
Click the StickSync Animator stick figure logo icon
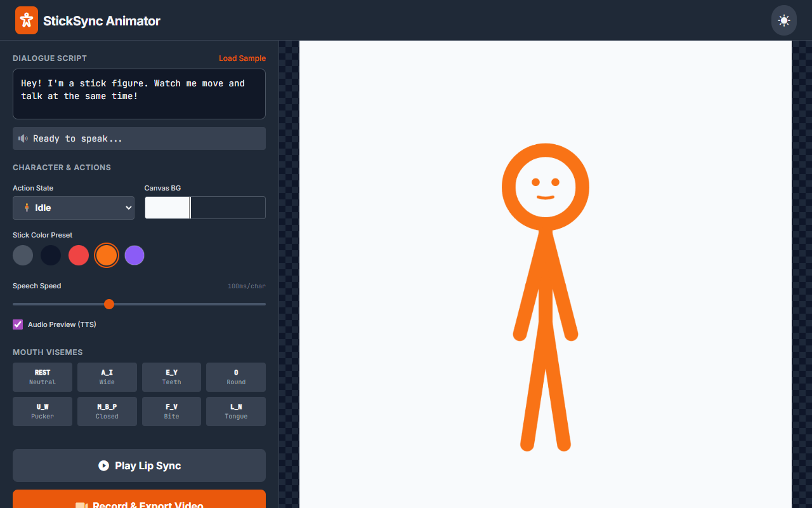coord(26,20)
